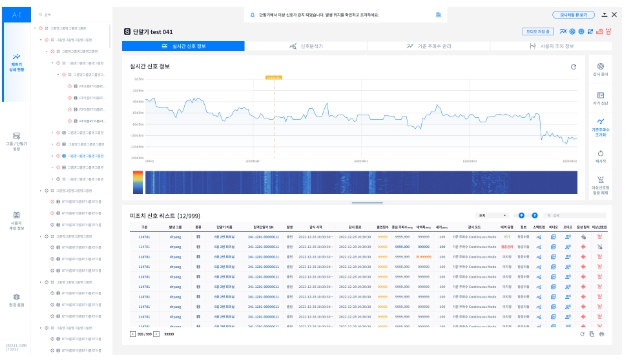
Task: Switch to the signal analyzer tab
Action: (306, 46)
